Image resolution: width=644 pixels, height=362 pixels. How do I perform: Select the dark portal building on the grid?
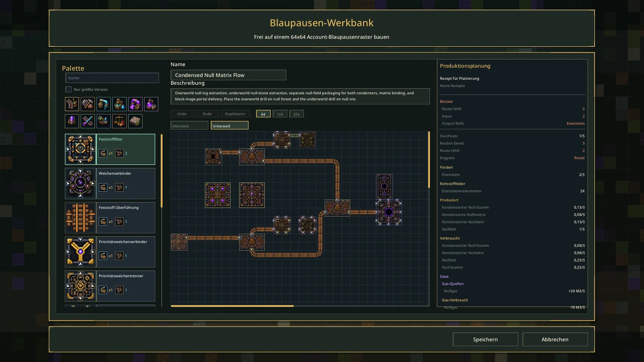[x=389, y=212]
